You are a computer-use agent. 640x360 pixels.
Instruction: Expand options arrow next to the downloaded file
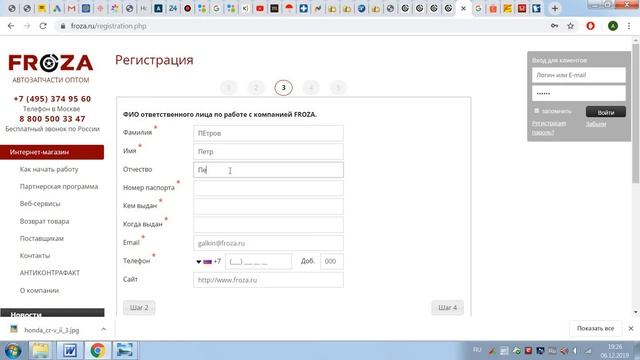coord(104,329)
